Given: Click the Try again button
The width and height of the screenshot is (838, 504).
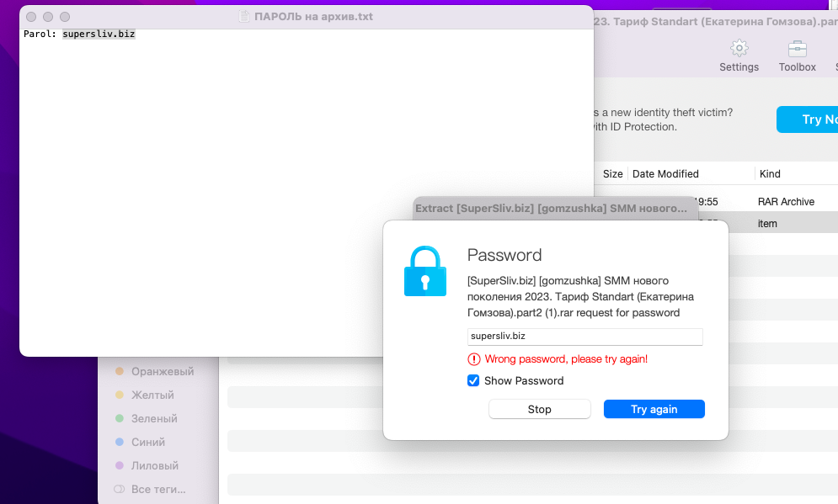Looking at the screenshot, I should coord(654,410).
